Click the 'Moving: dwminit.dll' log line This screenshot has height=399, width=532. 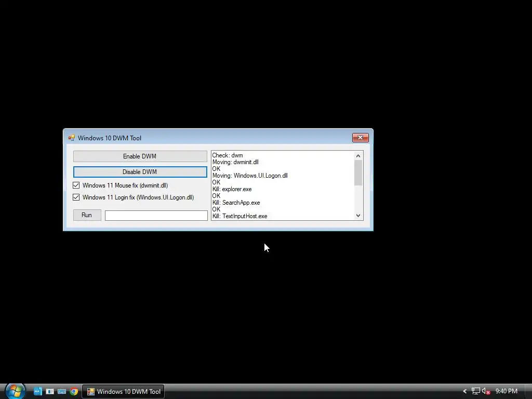click(235, 162)
